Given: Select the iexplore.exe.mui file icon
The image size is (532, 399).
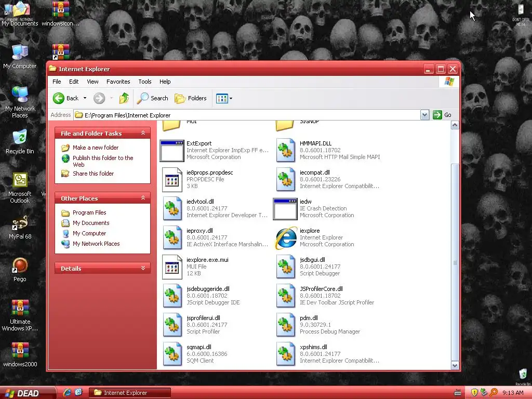Looking at the screenshot, I should tap(172, 267).
